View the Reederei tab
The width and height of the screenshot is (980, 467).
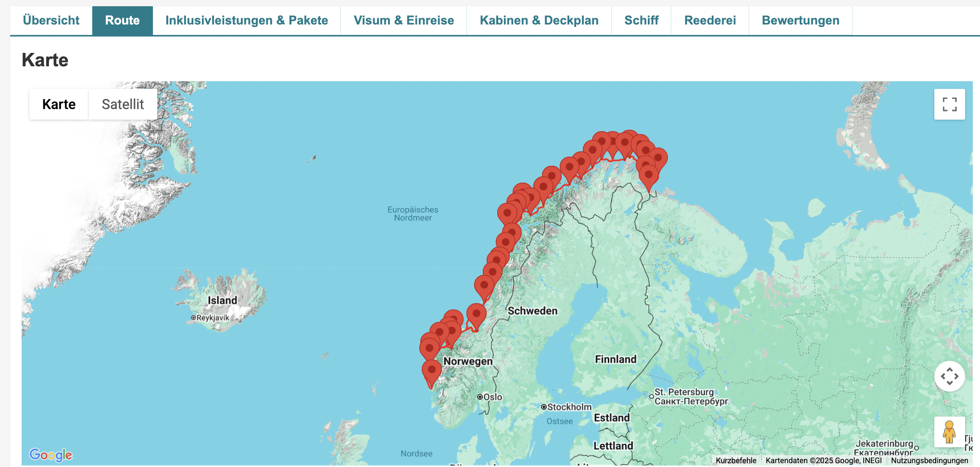pos(710,20)
